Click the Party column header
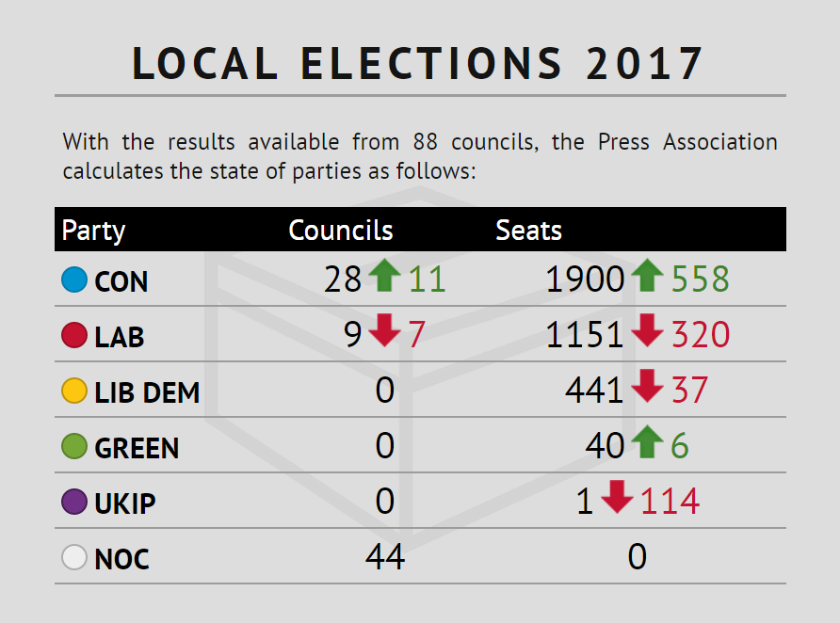 point(94,231)
